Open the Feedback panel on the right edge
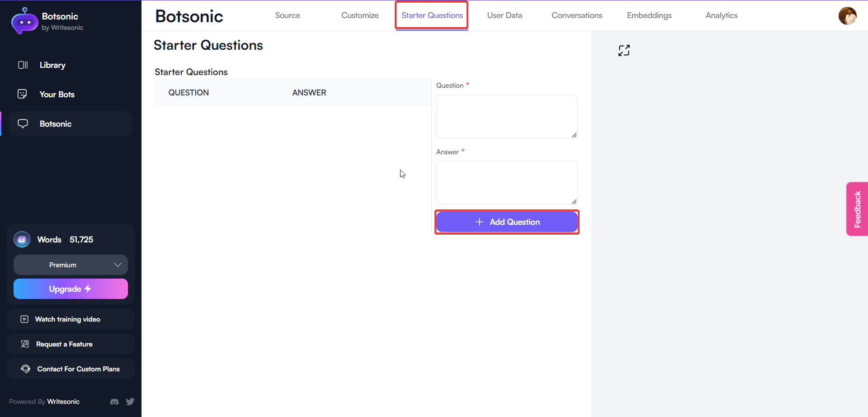Viewport: 868px width, 417px height. coord(858,208)
